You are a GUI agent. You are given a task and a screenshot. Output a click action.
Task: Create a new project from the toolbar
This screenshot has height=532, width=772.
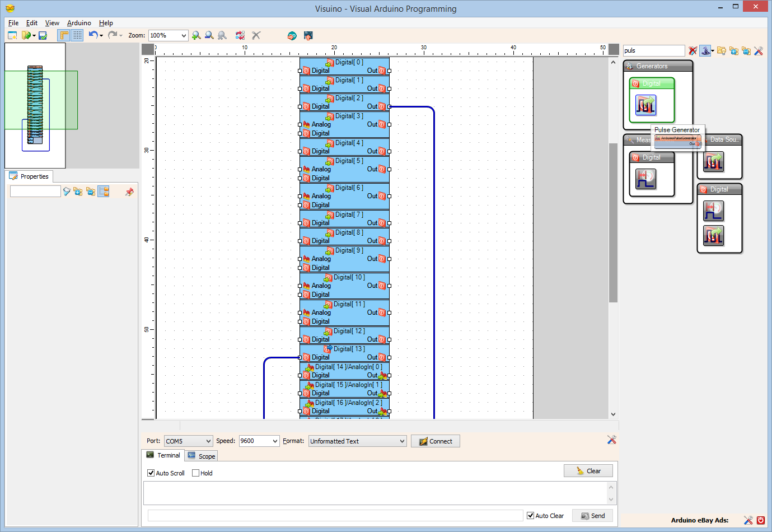(12, 35)
